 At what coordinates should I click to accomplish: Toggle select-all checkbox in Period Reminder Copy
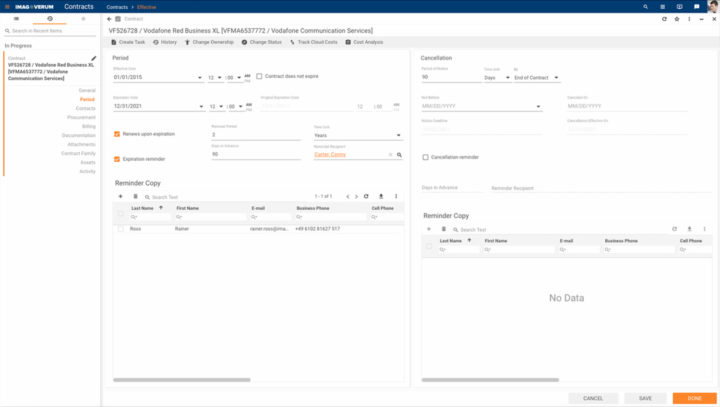pos(121,213)
